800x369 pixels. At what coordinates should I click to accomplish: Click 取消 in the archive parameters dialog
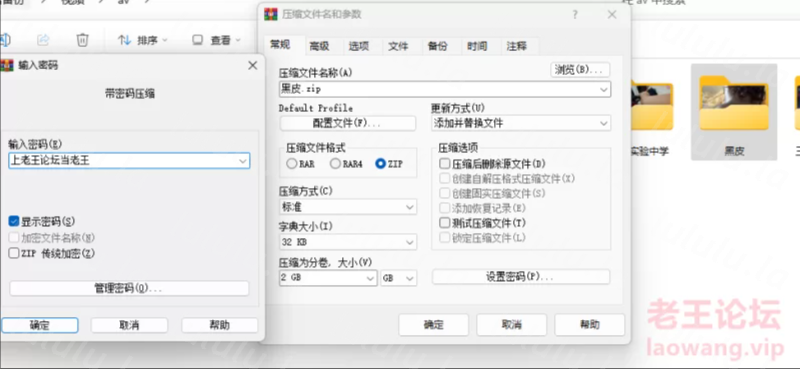coord(511,325)
